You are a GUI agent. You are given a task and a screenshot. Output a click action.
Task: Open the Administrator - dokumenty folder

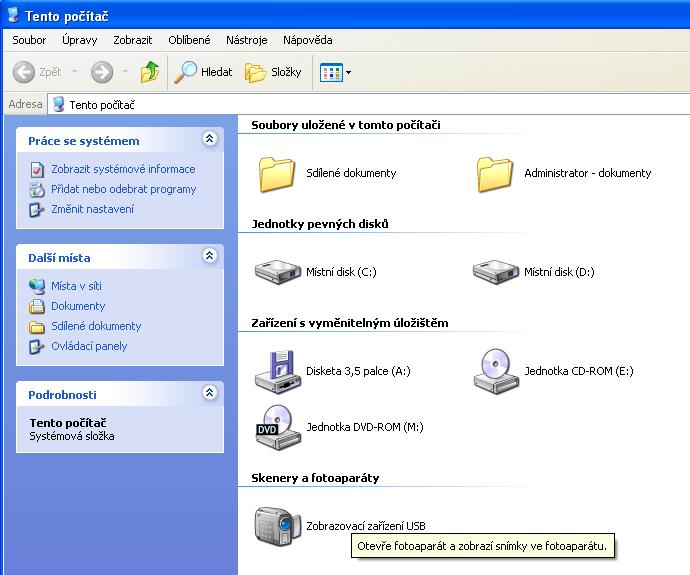(x=495, y=173)
